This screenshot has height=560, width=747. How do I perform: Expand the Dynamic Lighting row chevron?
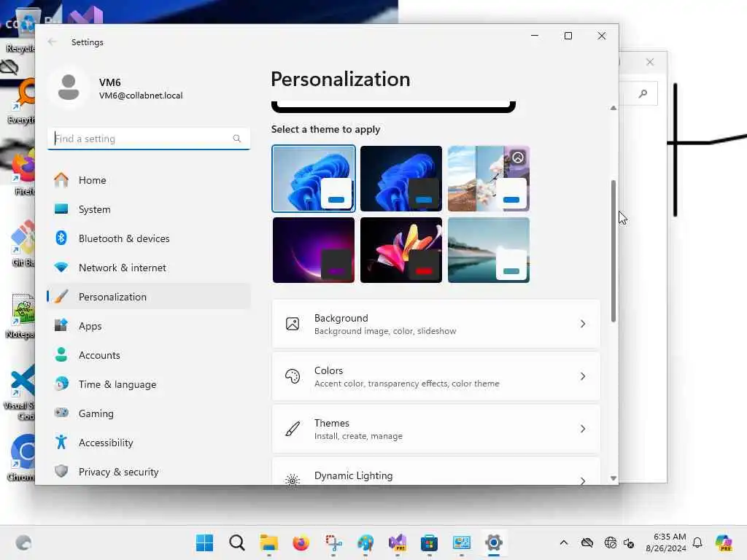click(x=583, y=481)
